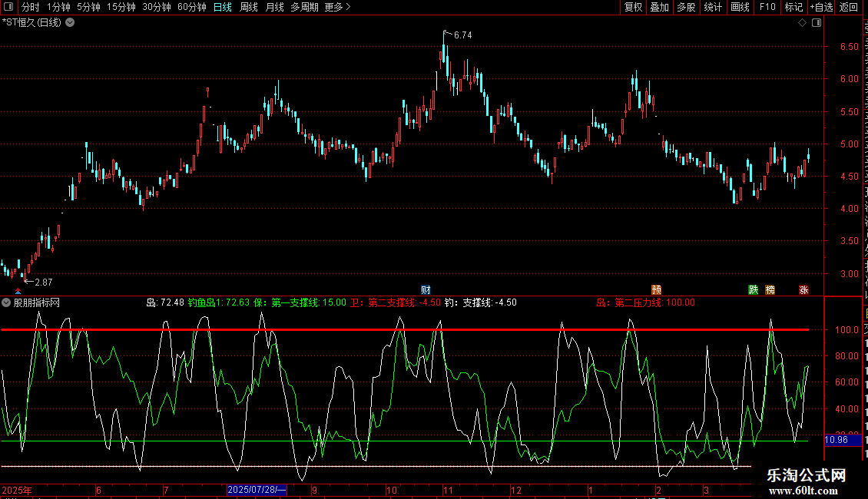This screenshot has width=868, height=499.
Task: Select the 2025/07/28 date marker on timeline
Action: pos(257,490)
